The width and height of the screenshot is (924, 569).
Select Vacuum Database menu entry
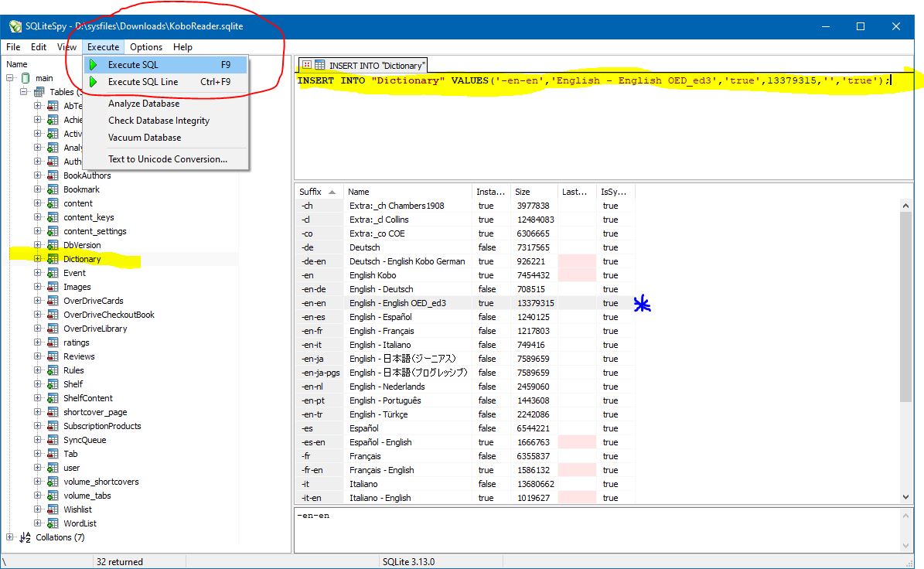coord(145,138)
